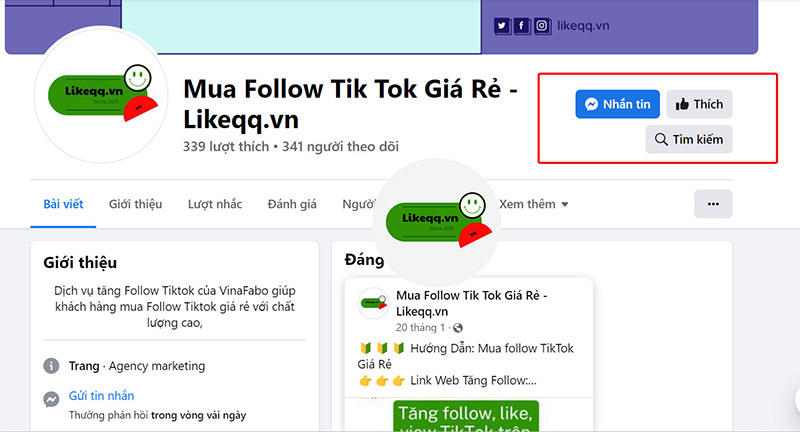This screenshot has height=432, width=800.
Task: Click the 341 người theo dõi count
Action: pyautogui.click(x=340, y=147)
